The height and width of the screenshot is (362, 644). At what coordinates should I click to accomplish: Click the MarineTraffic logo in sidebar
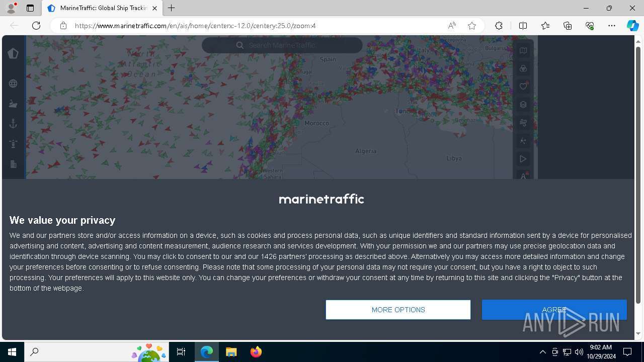click(x=13, y=53)
